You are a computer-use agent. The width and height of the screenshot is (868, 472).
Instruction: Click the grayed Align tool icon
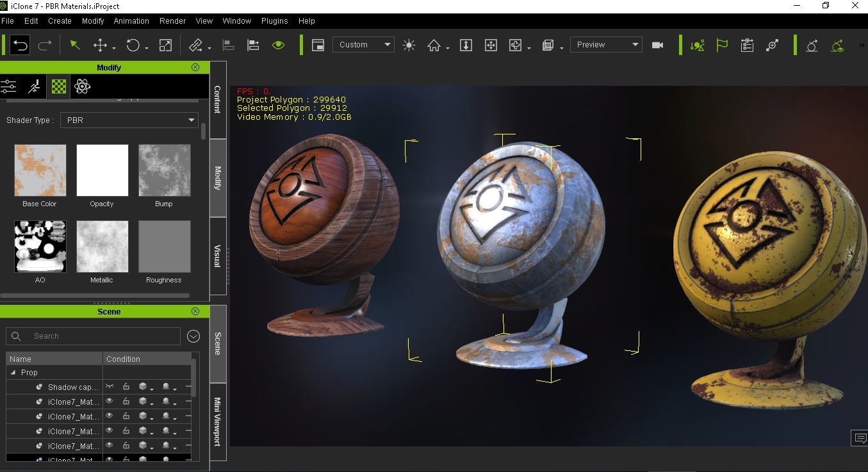227,45
